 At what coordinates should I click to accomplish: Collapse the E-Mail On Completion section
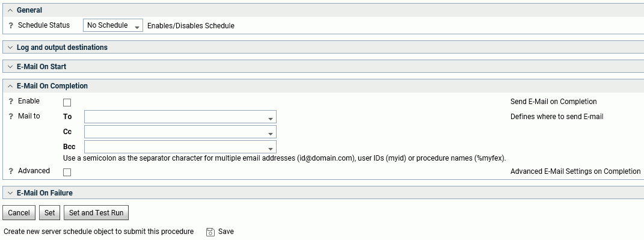click(10, 86)
